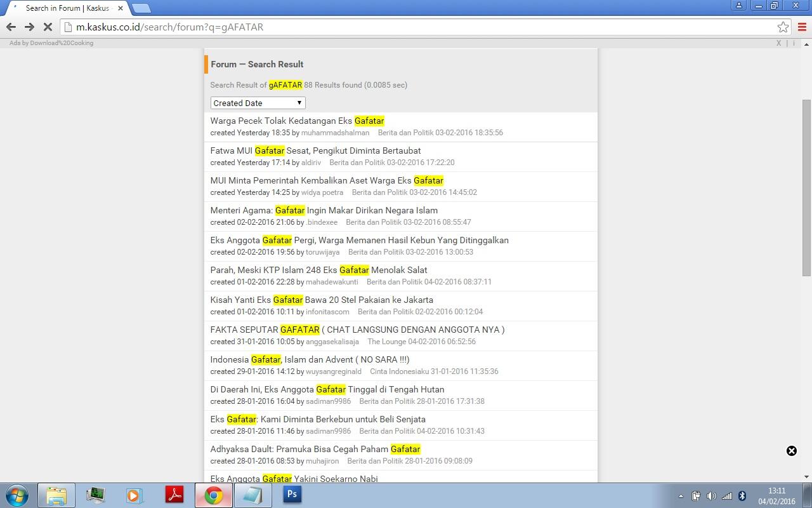Open 'Cinta Indonesiaku' forum category
Screen dimensions: 812x508
[x=400, y=371]
